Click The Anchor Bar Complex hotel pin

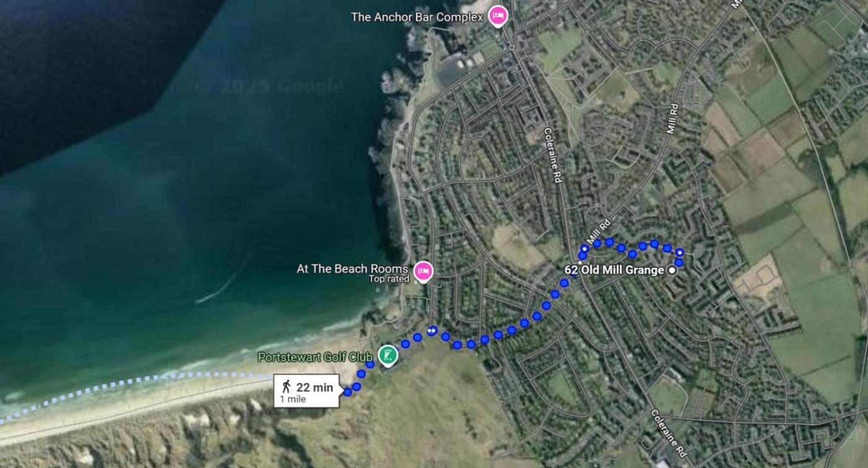(497, 15)
